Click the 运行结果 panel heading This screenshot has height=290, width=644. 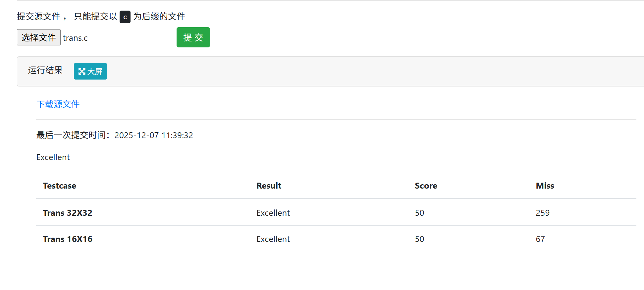pyautogui.click(x=45, y=70)
